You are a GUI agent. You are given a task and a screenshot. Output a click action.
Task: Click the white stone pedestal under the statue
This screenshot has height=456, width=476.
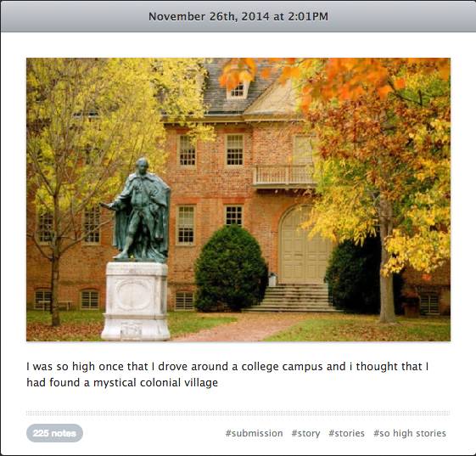click(136, 301)
